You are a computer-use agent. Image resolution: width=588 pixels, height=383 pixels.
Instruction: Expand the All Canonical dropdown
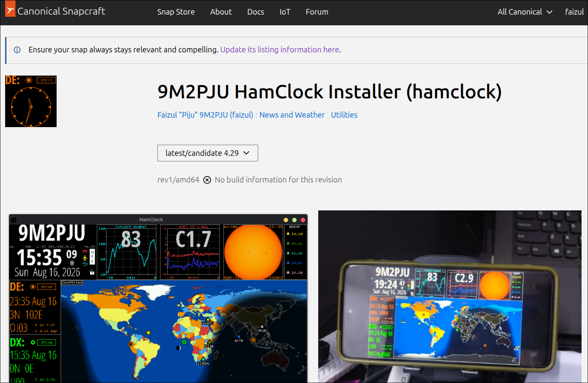coord(525,12)
